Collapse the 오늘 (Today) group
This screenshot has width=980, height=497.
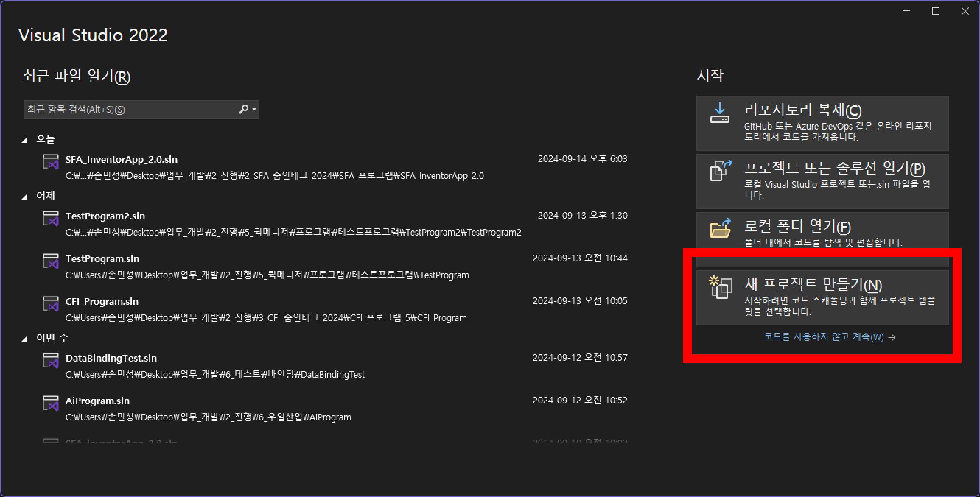tap(24, 140)
